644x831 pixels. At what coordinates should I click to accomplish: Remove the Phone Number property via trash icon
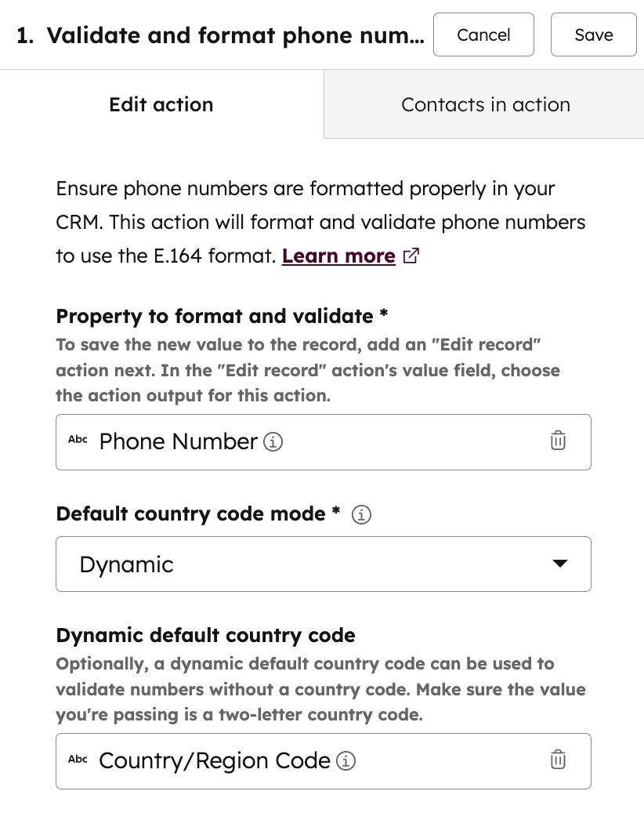558,441
